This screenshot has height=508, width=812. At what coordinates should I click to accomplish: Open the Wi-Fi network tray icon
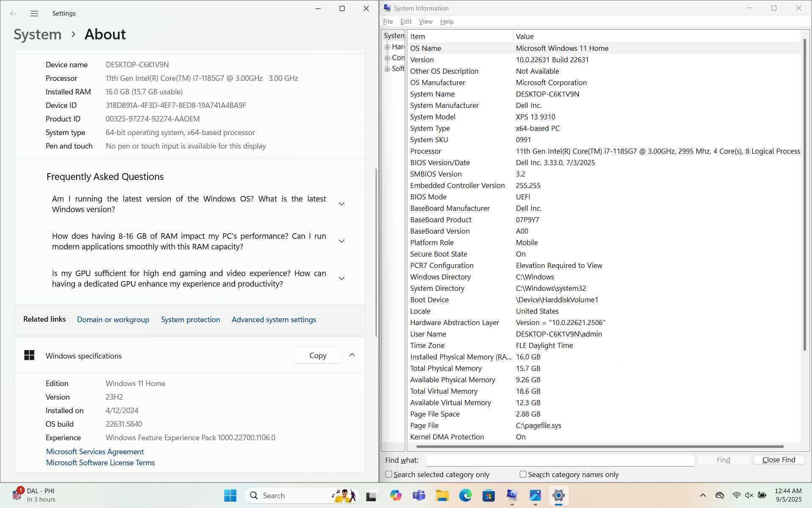pos(736,495)
